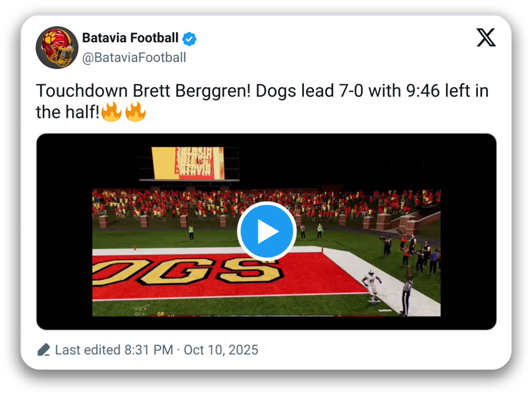532x396 pixels.
Task: Click the pencil edit-history icon
Action: [43, 350]
